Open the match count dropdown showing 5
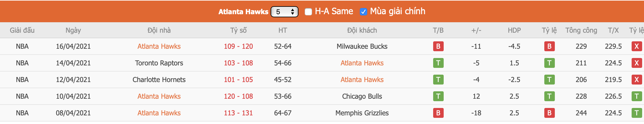644x124 pixels. click(x=284, y=12)
